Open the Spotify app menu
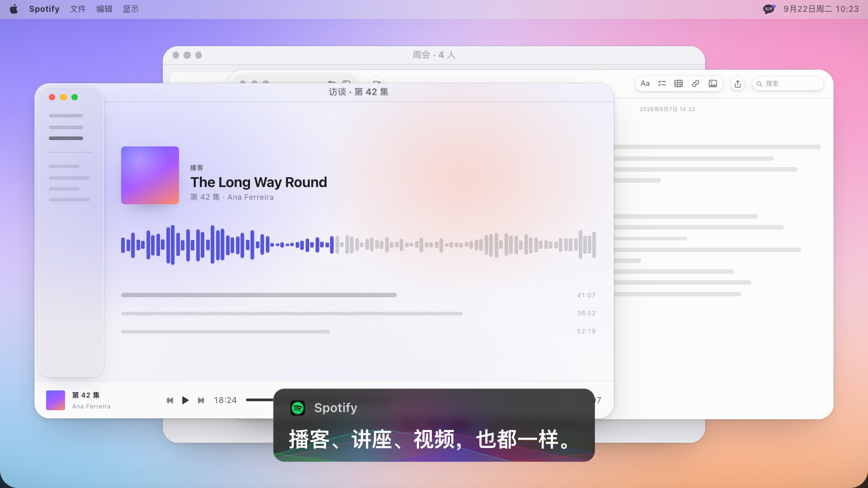The width and height of the screenshot is (868, 488). click(44, 9)
